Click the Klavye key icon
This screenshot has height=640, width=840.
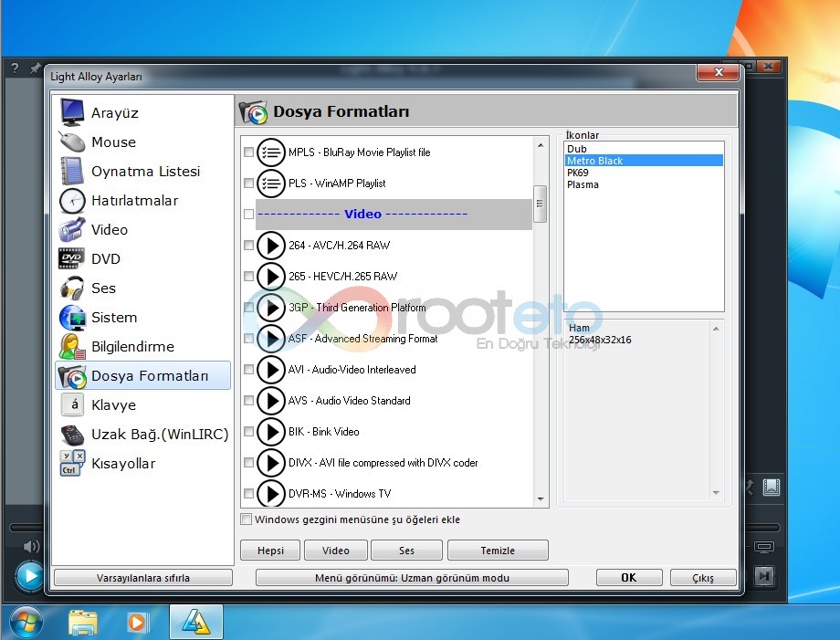pos(72,404)
